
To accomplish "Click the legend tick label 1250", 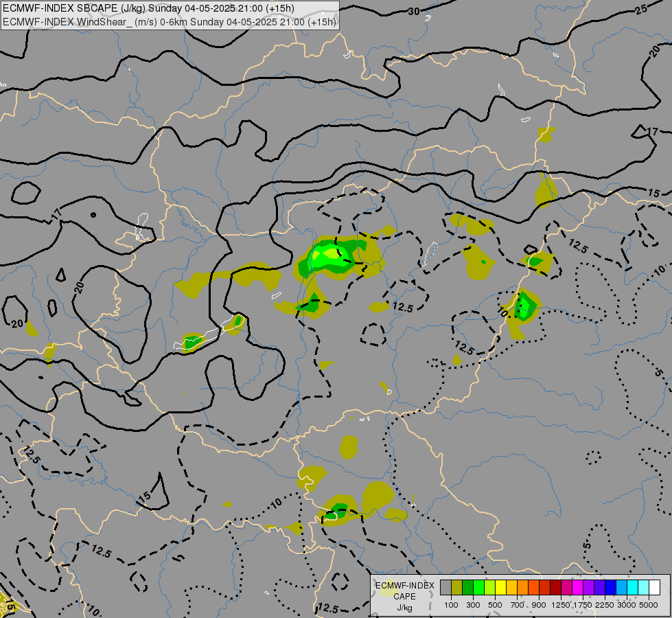I will 561,605.
